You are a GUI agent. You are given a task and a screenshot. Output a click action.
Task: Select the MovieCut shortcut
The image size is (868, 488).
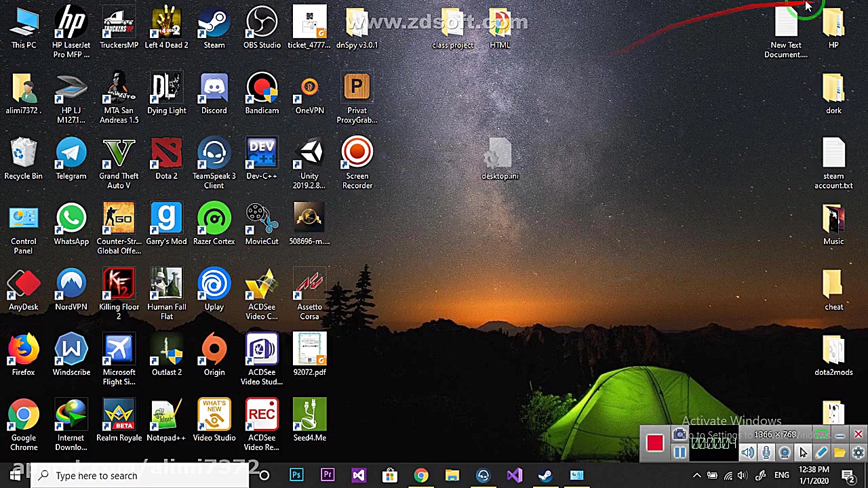[262, 224]
